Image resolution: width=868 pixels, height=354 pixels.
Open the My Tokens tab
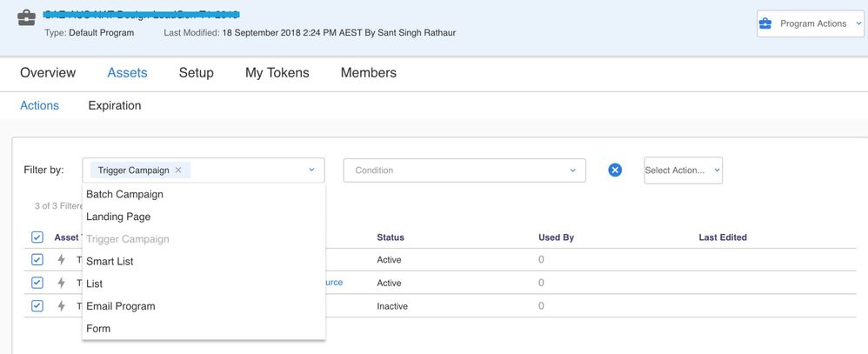[277, 73]
